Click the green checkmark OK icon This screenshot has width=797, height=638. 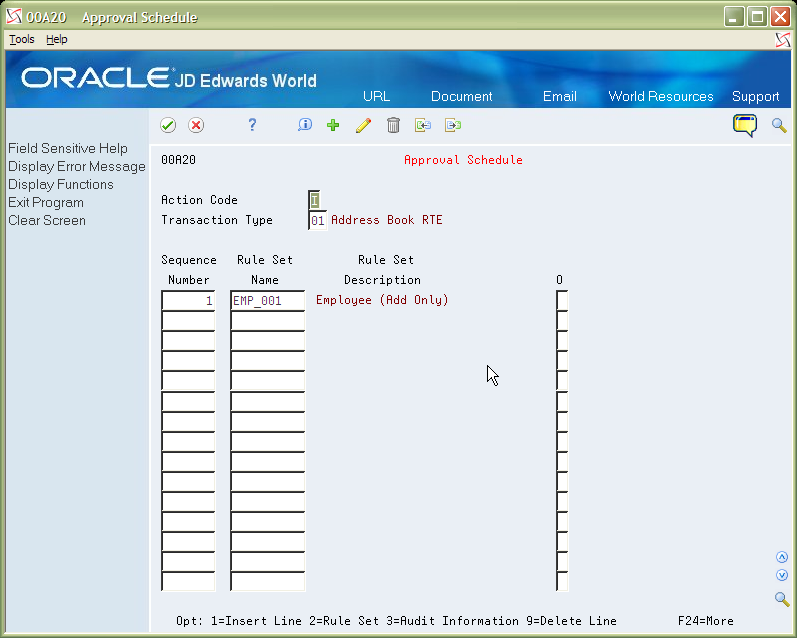pos(168,125)
